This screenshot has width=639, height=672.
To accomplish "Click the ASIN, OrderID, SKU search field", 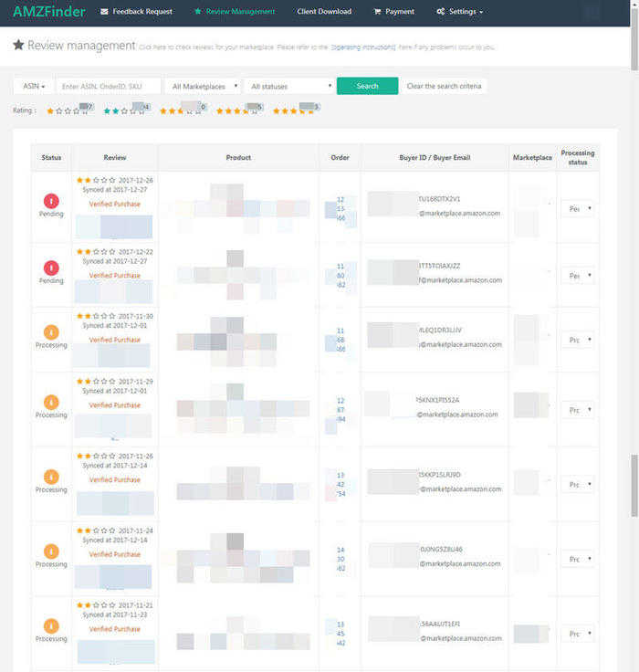I will [x=108, y=86].
